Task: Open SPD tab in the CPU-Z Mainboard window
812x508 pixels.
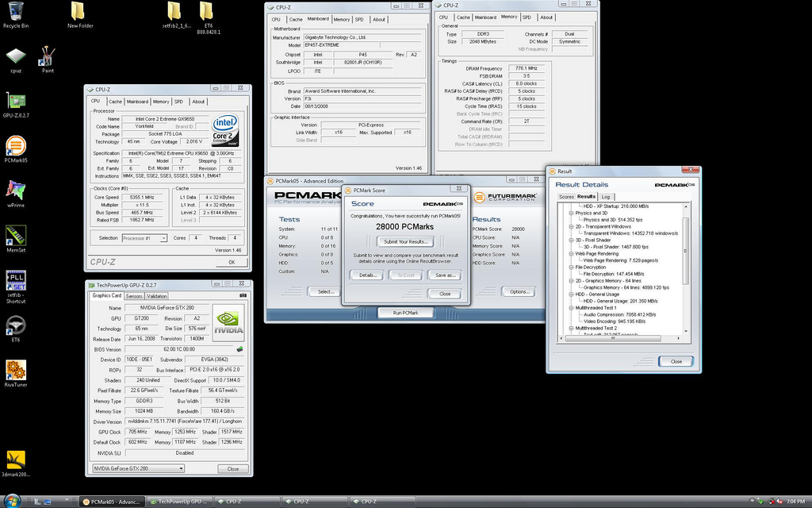Action: (359, 20)
